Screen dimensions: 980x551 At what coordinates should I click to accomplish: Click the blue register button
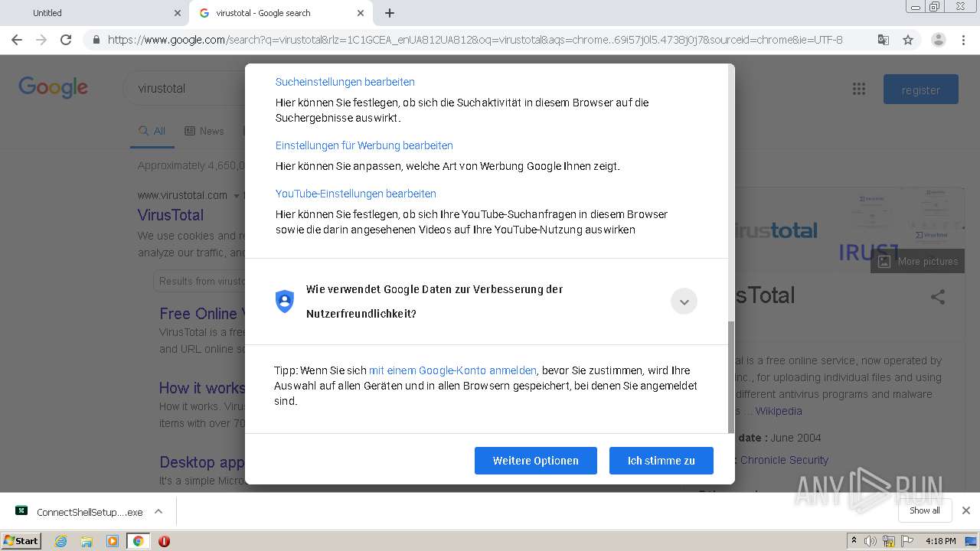point(921,90)
